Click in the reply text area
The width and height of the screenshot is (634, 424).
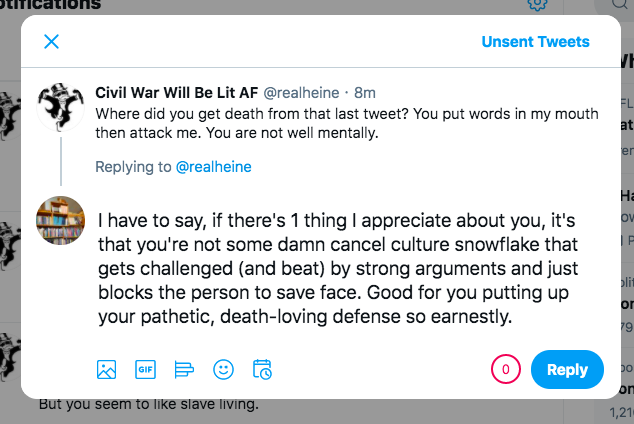[x=338, y=268]
